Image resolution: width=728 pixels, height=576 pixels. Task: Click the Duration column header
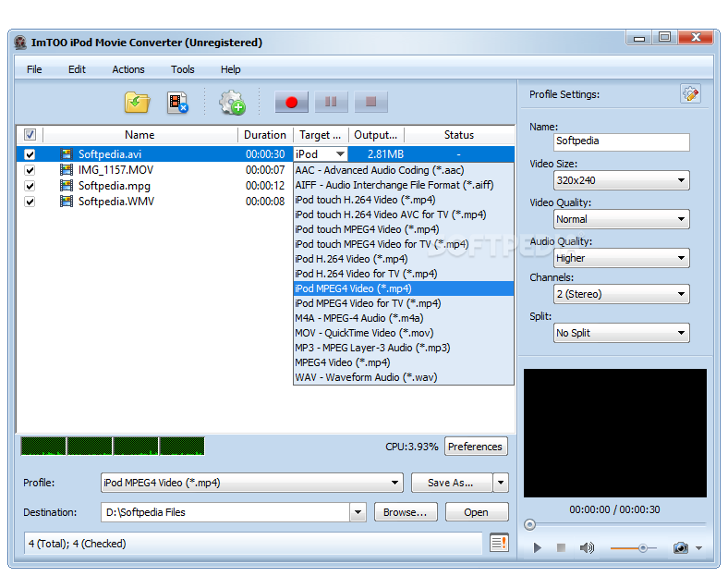265,135
